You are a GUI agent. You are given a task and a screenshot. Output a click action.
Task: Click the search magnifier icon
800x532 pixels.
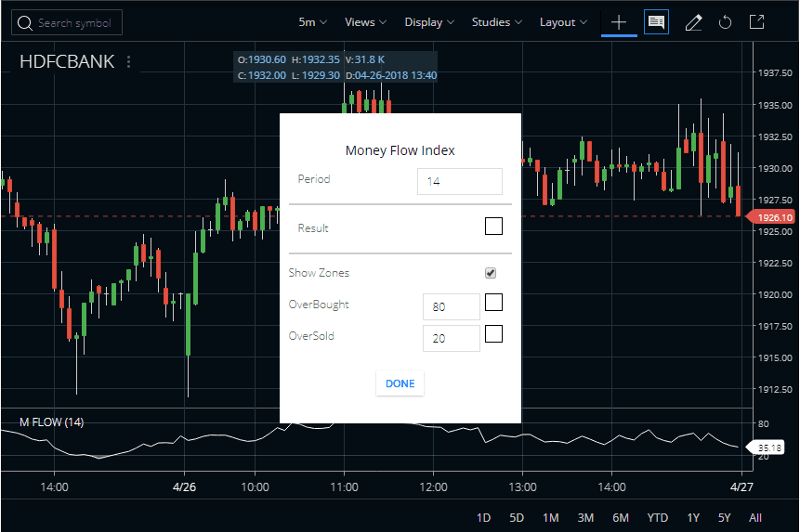[x=24, y=23]
